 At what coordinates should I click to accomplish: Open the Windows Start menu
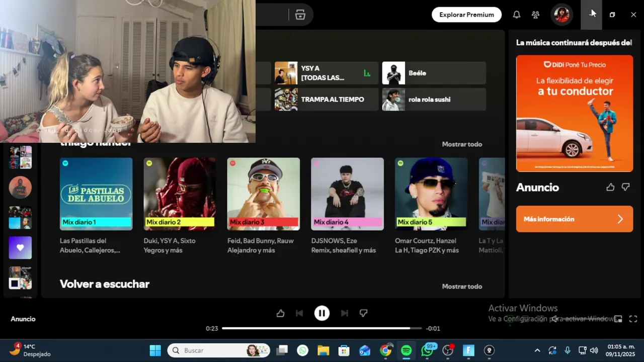pyautogui.click(x=155, y=350)
